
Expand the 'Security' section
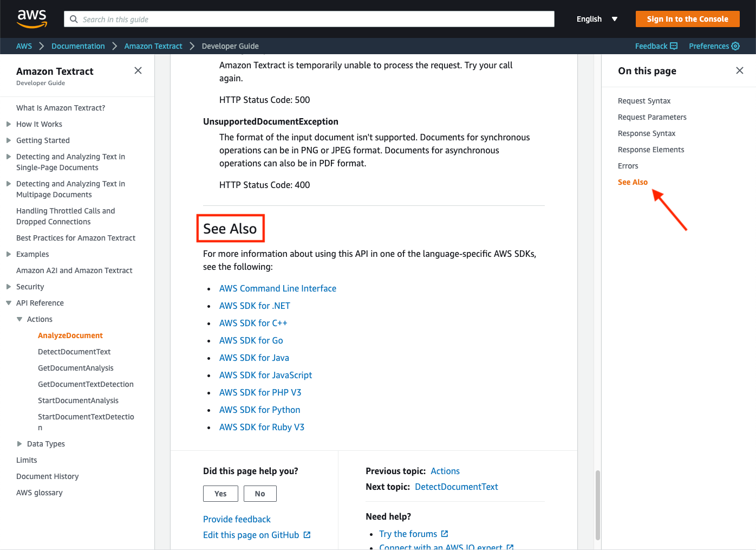(x=9, y=287)
